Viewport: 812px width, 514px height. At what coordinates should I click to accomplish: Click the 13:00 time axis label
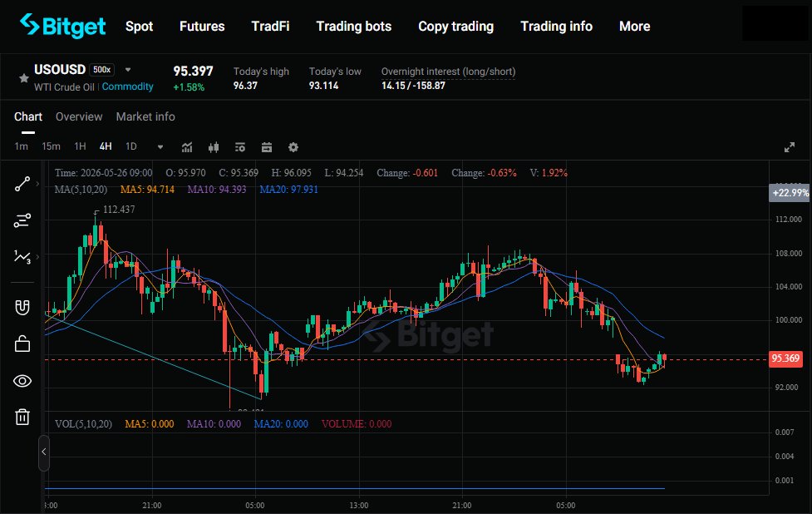pos(358,505)
